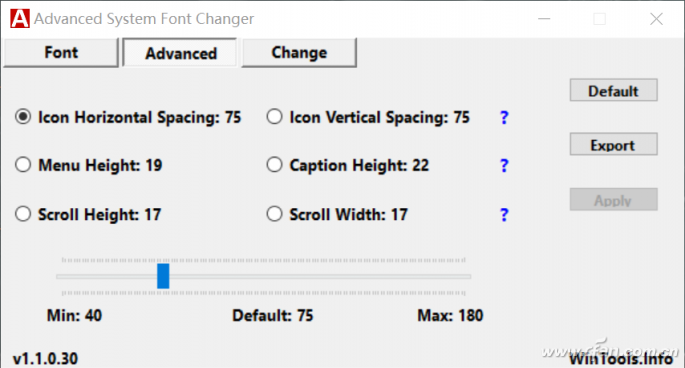The width and height of the screenshot is (685, 368).
Task: Click the blue slider thumb
Action: 163,276
